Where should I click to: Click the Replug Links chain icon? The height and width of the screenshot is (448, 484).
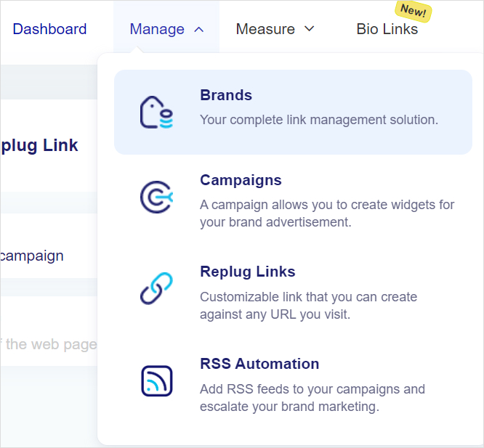(x=156, y=288)
